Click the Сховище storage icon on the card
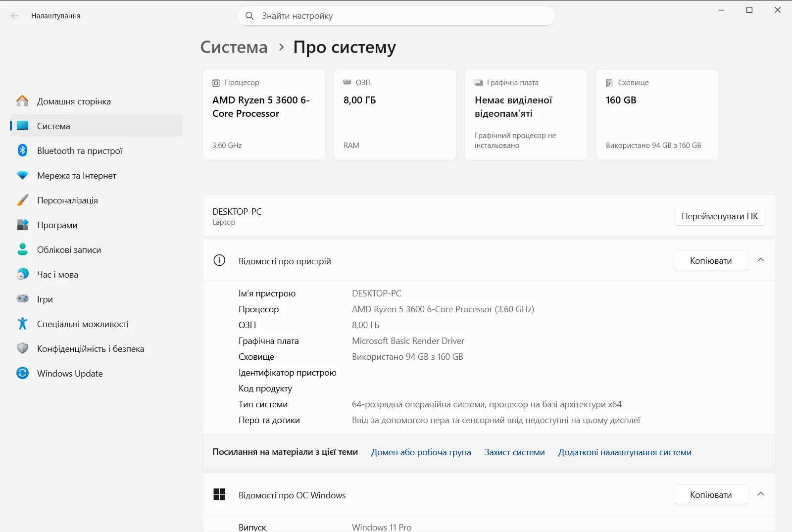The image size is (792, 532). click(609, 83)
